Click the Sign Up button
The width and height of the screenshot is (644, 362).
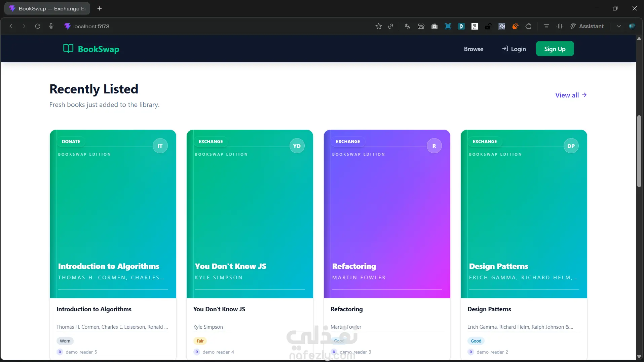555,49
